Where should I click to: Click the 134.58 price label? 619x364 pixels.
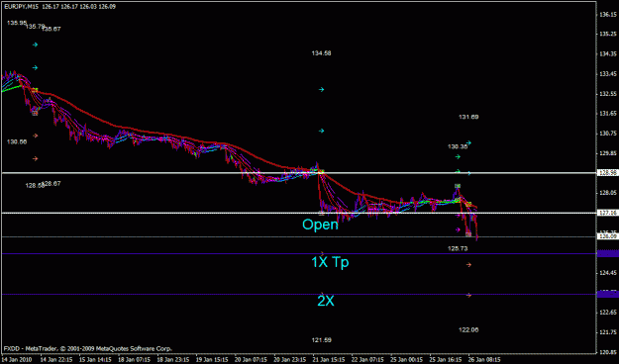pyautogui.click(x=321, y=53)
